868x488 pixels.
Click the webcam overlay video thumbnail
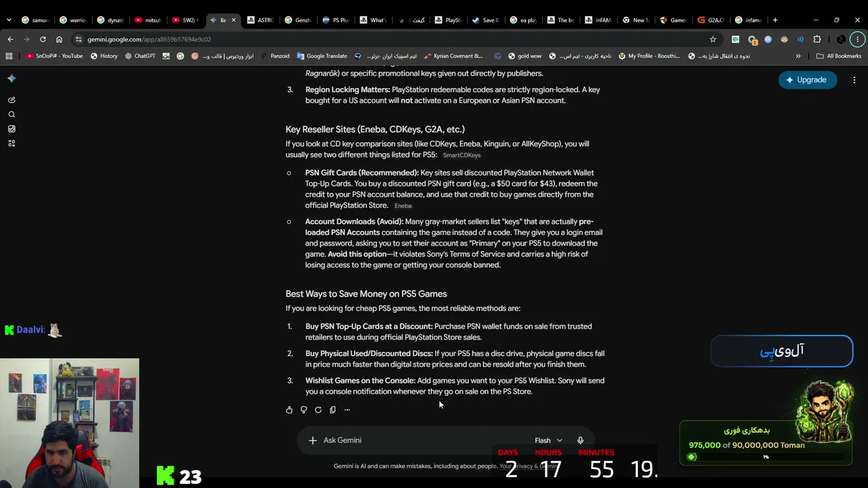point(69,423)
